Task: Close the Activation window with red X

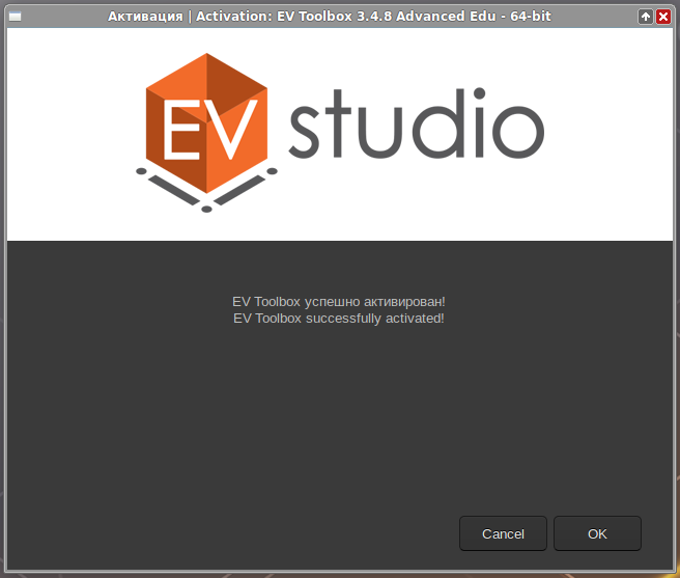Action: click(x=663, y=16)
